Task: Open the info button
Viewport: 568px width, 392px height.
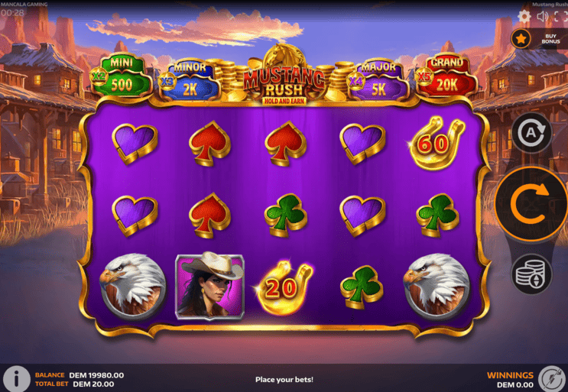Action: [15, 378]
